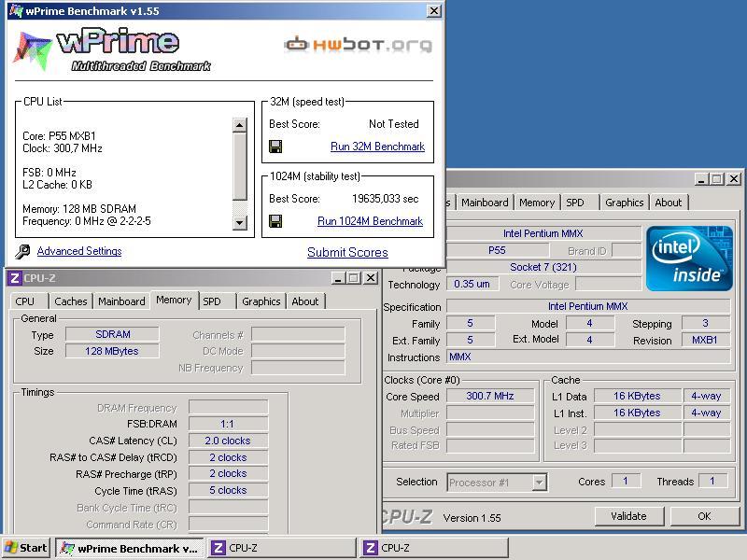Open Graphics tab in rear CPU-Z window
Screen dimensions: 747x560
(x=624, y=203)
